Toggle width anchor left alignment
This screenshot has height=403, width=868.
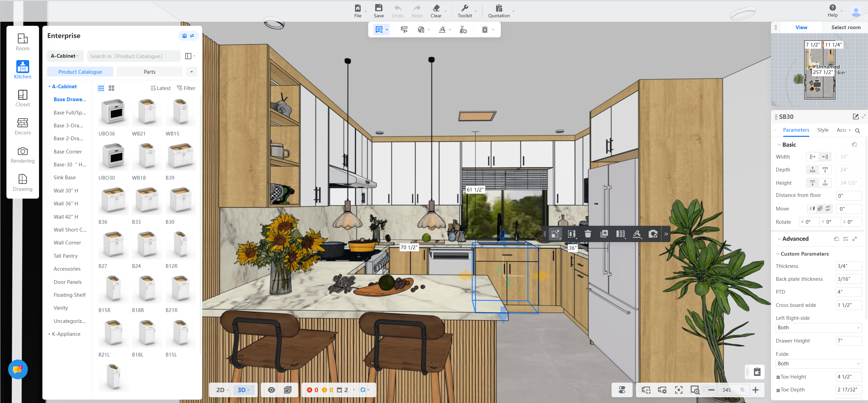click(812, 157)
